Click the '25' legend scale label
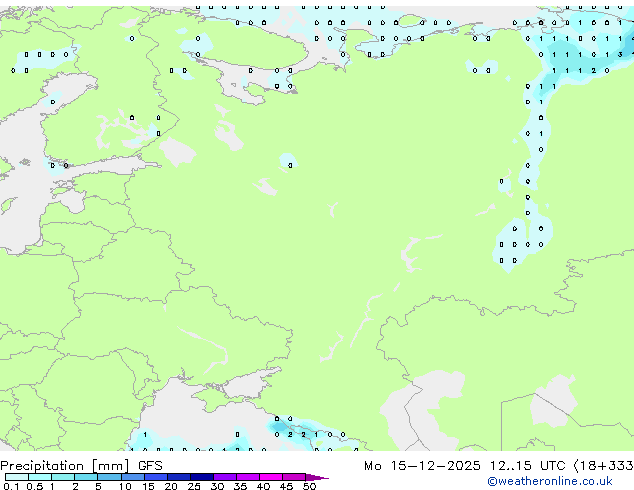This screenshot has height=490, width=634. (194, 486)
